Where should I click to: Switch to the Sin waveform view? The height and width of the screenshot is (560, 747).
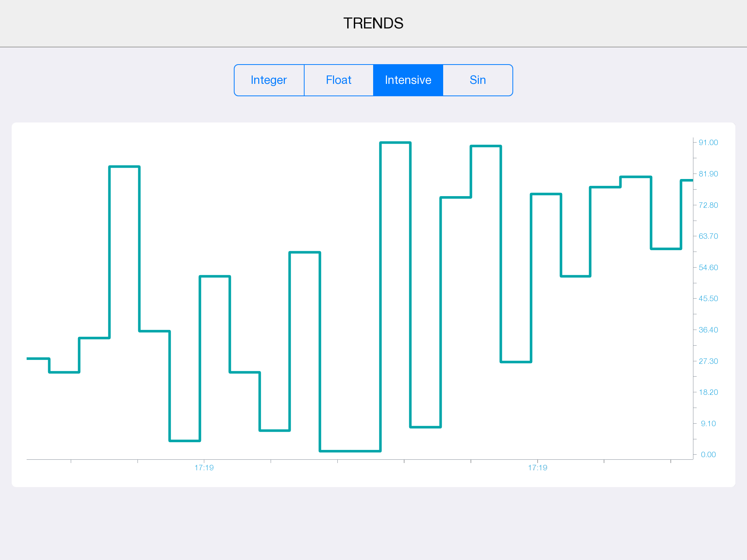pyautogui.click(x=477, y=80)
